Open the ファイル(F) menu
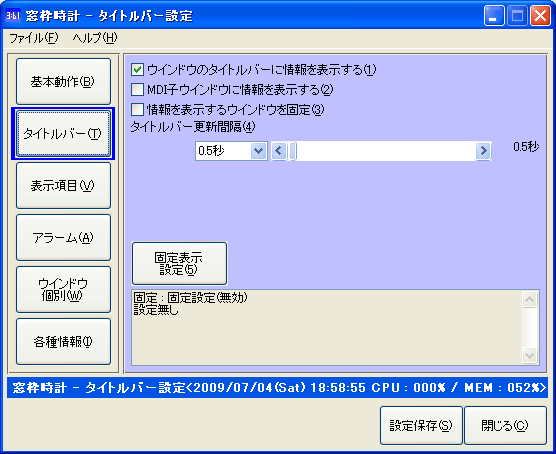Image resolution: width=556 pixels, height=454 pixels. coord(34,38)
